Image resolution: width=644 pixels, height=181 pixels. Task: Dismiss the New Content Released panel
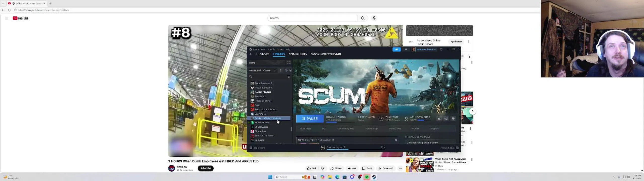pyautogui.click(x=396, y=140)
